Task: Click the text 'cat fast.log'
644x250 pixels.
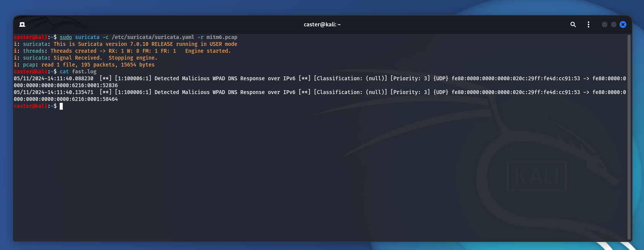Action: pos(78,71)
